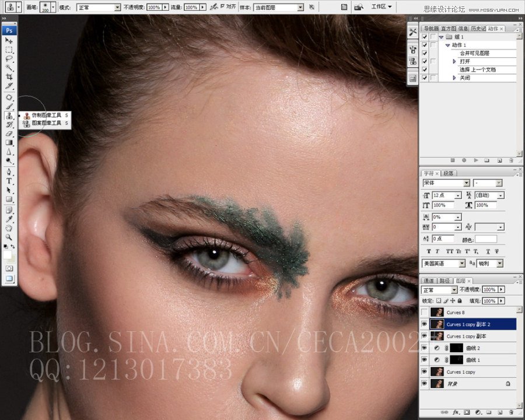Select the Slice tool

click(x=9, y=86)
